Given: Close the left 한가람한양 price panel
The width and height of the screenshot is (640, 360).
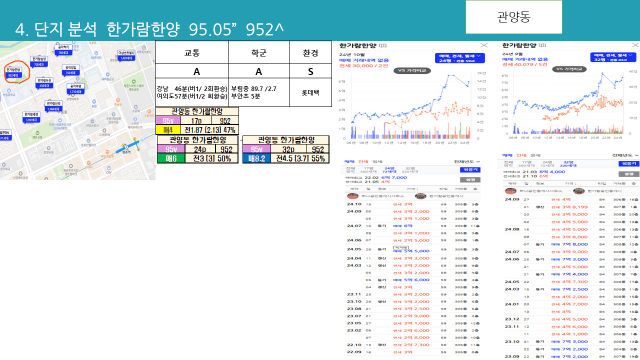Looking at the screenshot, I should (x=484, y=45).
